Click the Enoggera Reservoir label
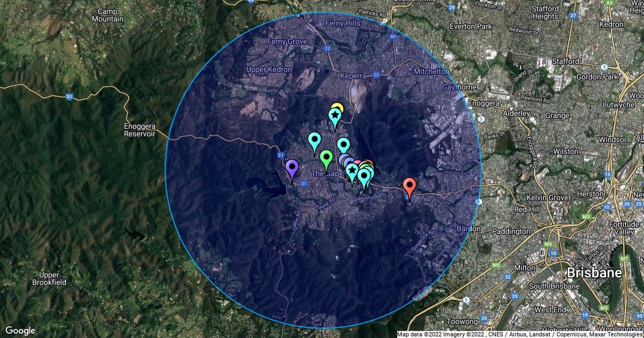This screenshot has width=644, height=338. coord(139,129)
